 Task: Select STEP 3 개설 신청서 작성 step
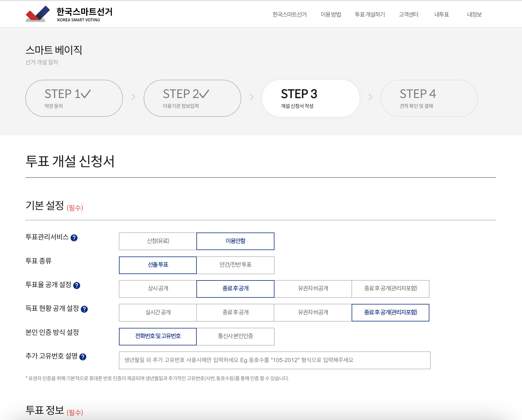[x=311, y=98]
